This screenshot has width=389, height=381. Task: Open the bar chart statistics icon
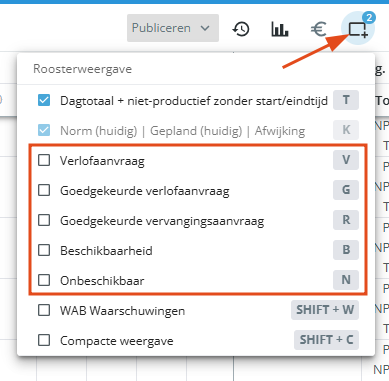(280, 29)
